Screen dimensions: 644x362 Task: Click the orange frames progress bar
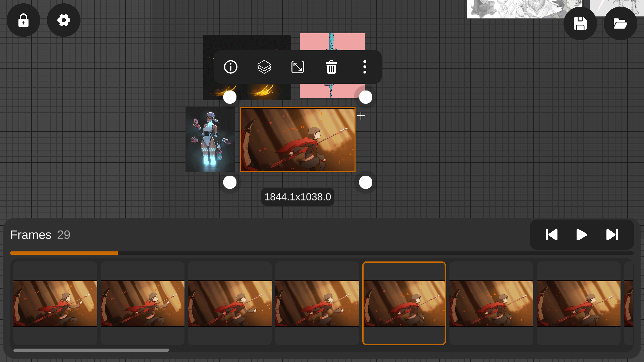[x=64, y=253]
